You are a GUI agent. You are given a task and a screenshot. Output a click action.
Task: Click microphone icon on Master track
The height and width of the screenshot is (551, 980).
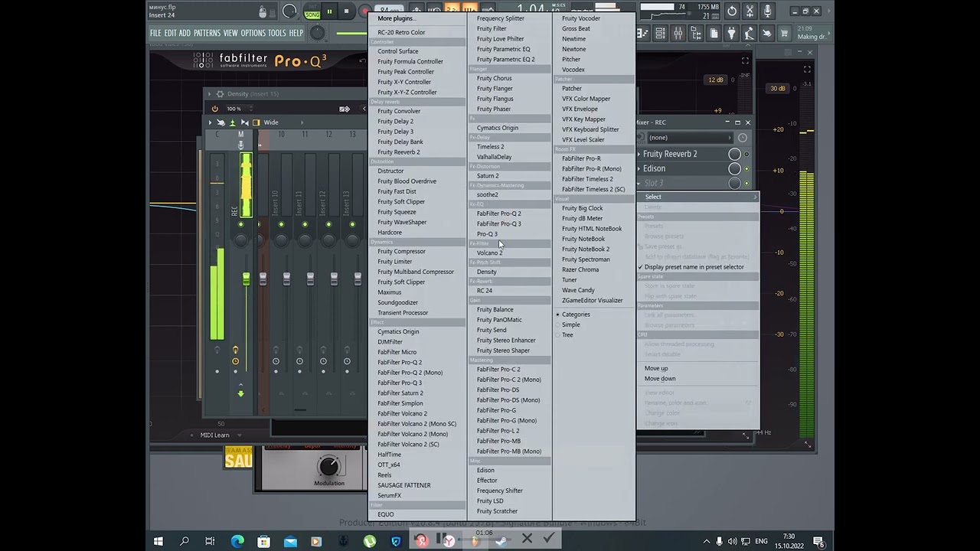point(240,145)
